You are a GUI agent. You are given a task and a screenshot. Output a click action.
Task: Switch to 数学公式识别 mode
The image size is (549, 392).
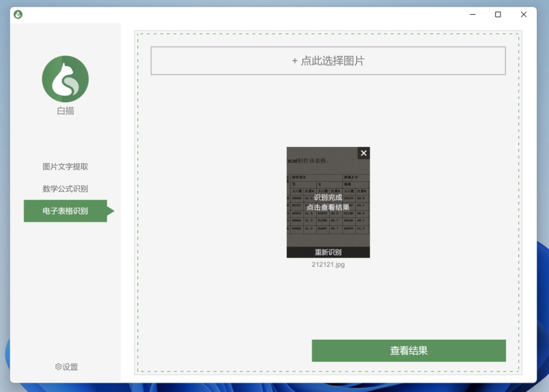(65, 189)
